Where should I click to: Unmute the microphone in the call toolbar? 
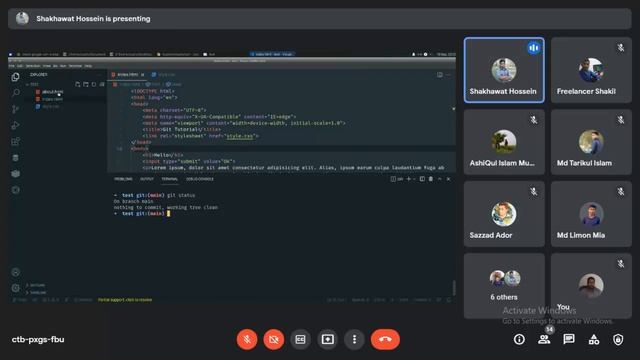click(x=247, y=339)
